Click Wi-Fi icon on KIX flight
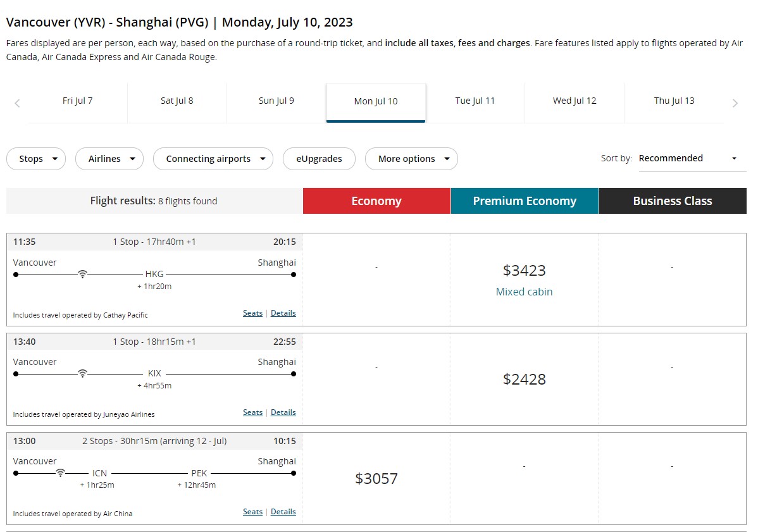This screenshot has width=758, height=532. pyautogui.click(x=82, y=374)
